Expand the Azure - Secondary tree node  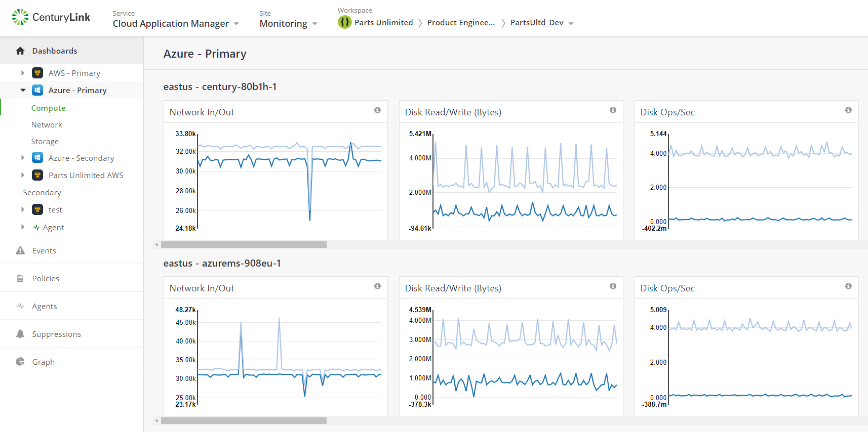point(23,158)
